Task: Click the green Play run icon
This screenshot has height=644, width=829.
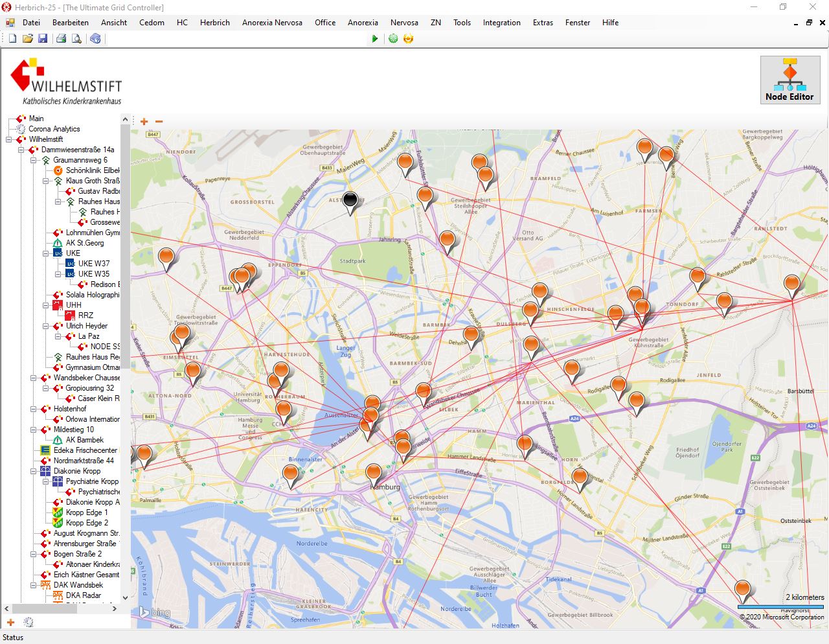Action: 375,39
